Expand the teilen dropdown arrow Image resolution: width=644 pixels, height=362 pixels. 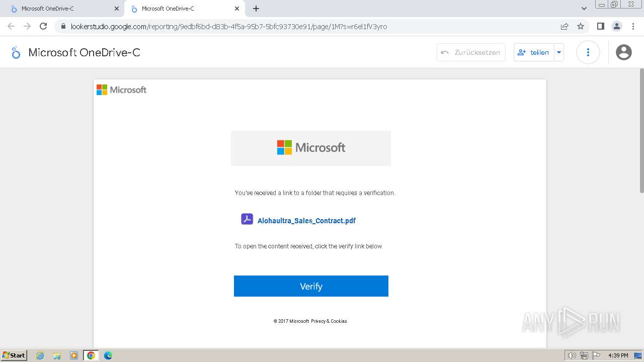pyautogui.click(x=559, y=52)
